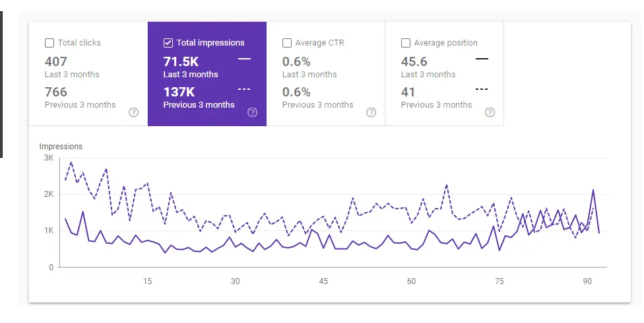
Task: Click the 766 previous clicks value
Action: tap(56, 92)
